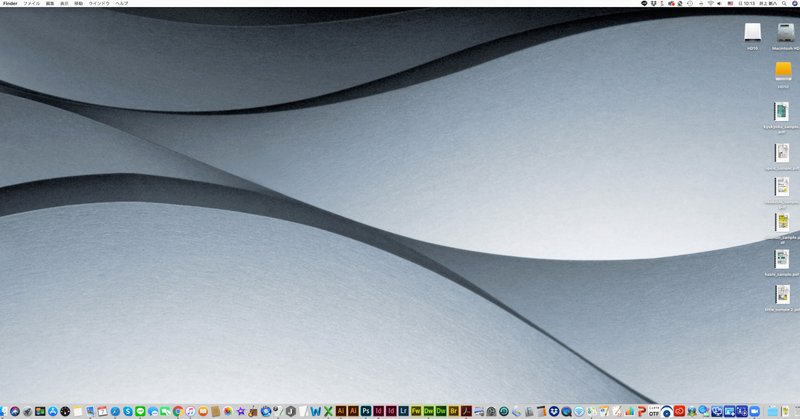Open the 編集 menu

point(50,3)
